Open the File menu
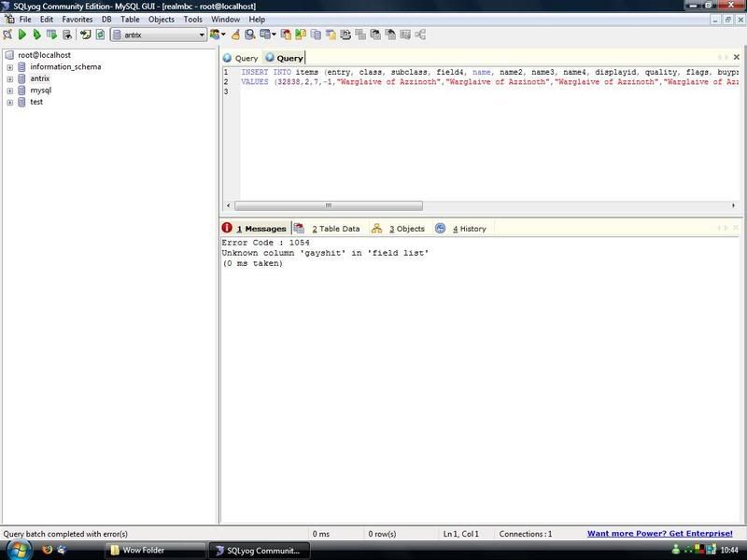The width and height of the screenshot is (747, 560). click(x=25, y=20)
